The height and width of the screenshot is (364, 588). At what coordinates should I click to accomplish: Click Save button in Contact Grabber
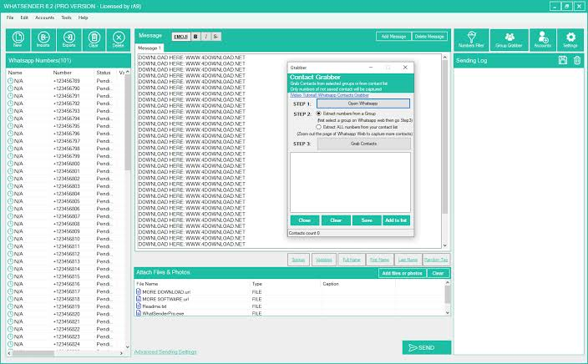tap(367, 220)
